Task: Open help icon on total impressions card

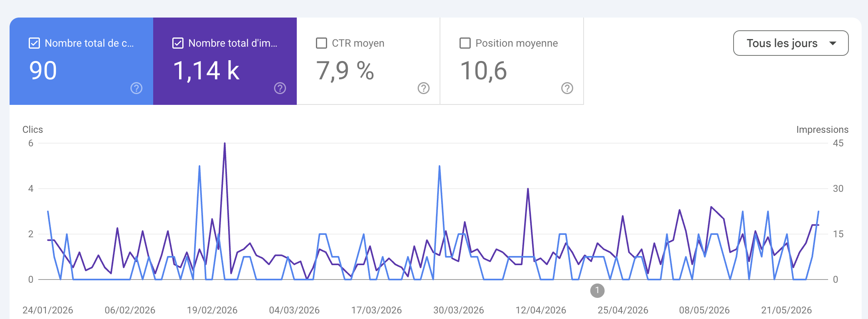Action: point(280,88)
